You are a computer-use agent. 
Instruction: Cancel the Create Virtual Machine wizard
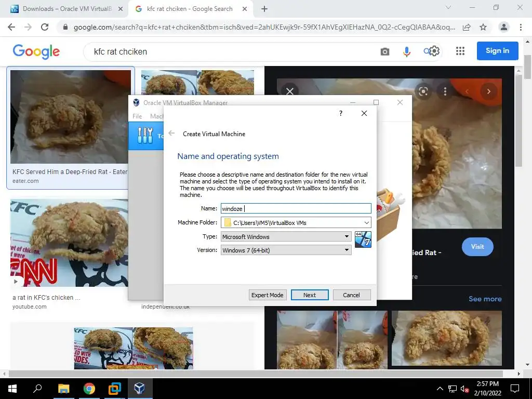[352, 295]
